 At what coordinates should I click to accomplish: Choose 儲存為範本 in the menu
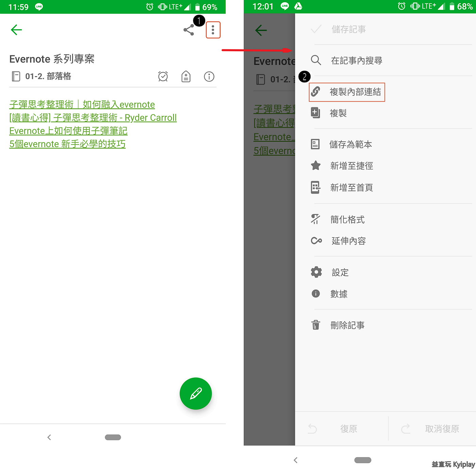(x=351, y=144)
